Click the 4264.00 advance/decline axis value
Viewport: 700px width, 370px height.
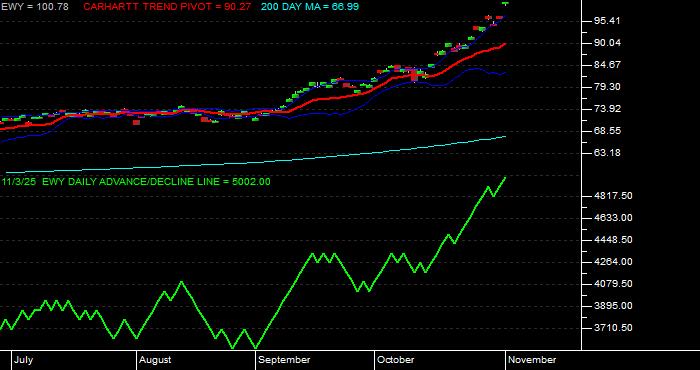tap(614, 262)
